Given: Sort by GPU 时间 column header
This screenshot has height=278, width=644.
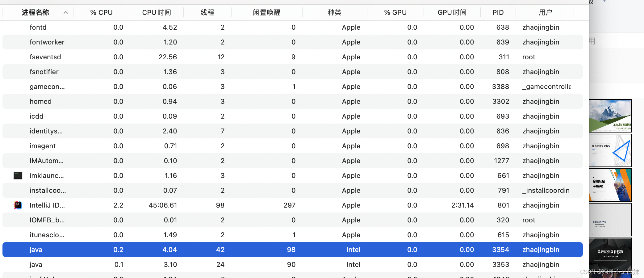Looking at the screenshot, I should click(x=452, y=13).
